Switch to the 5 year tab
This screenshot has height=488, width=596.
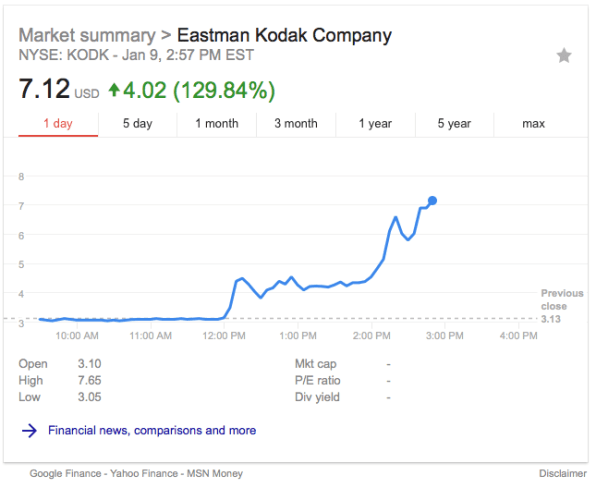tap(454, 124)
